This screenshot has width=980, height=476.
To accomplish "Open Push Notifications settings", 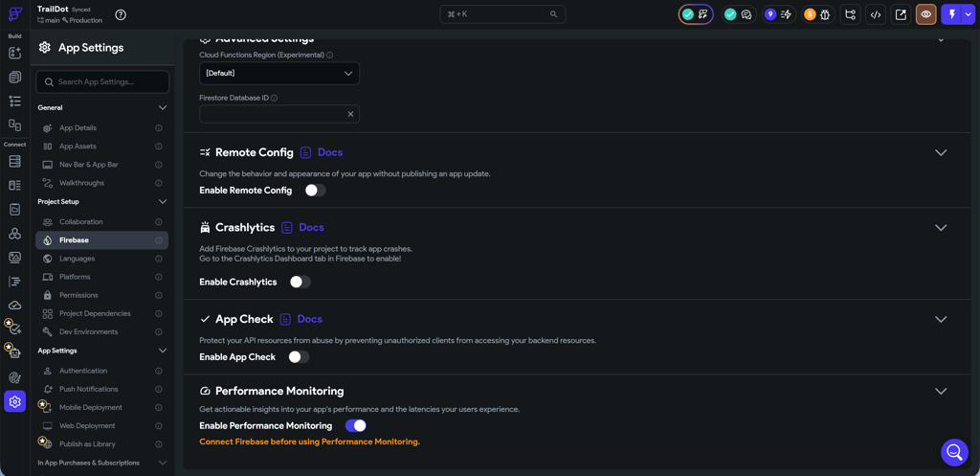I will tap(101, 389).
